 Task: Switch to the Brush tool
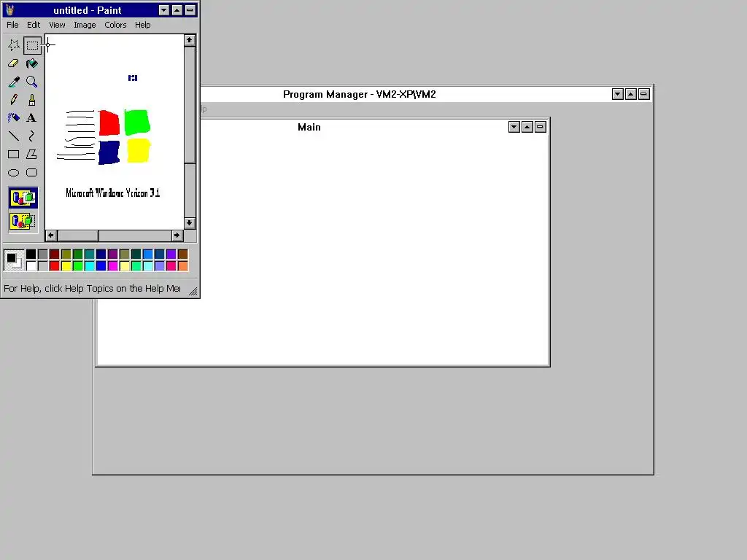[x=32, y=100]
